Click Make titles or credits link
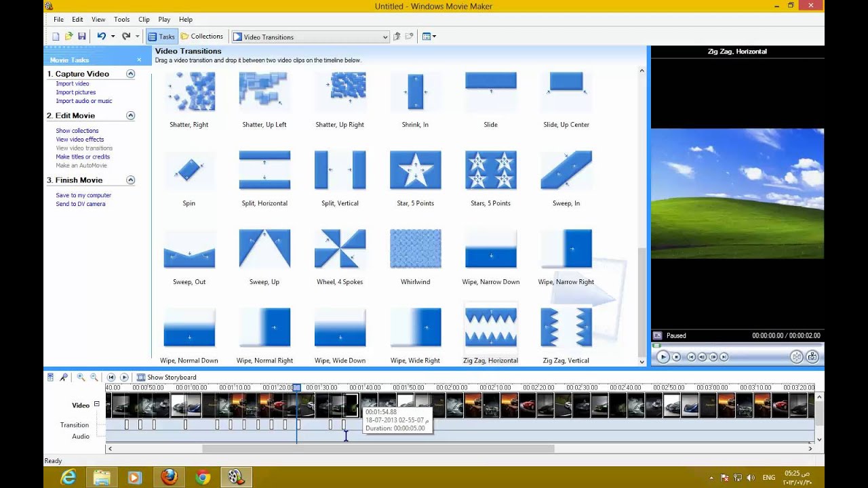This screenshot has height=488, width=868. 83,157
